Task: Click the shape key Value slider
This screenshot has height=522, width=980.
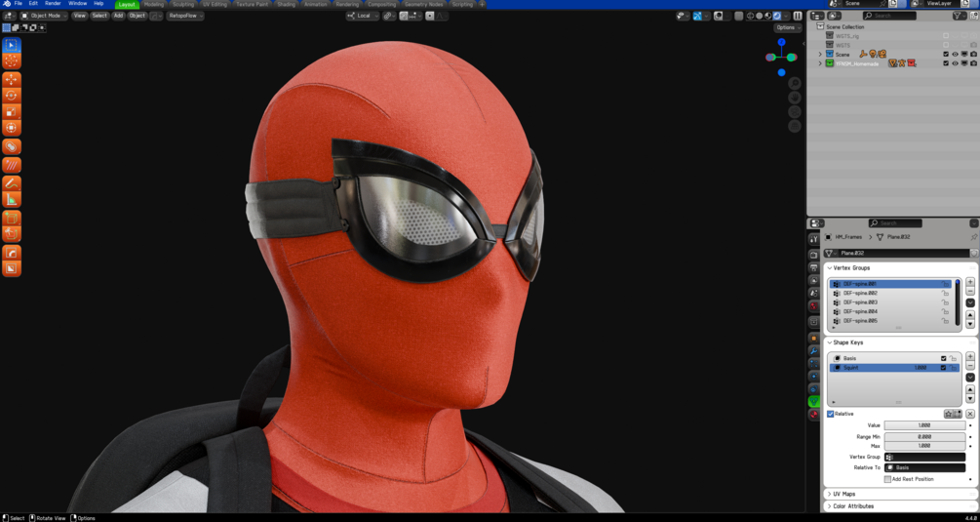Action: (923, 425)
